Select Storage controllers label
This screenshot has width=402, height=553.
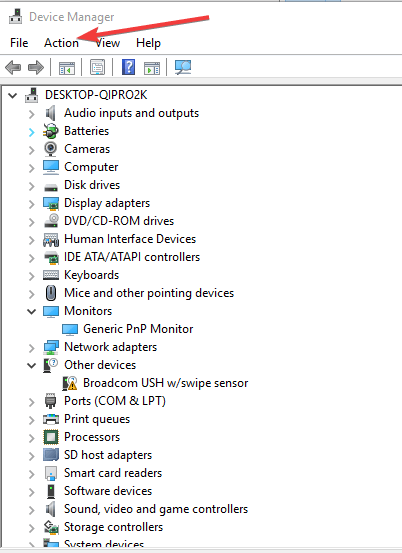tap(113, 527)
